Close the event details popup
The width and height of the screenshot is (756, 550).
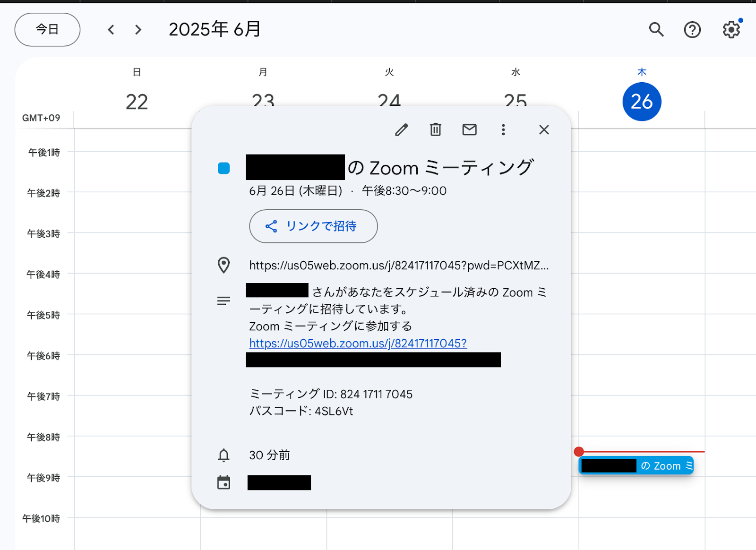tap(544, 129)
